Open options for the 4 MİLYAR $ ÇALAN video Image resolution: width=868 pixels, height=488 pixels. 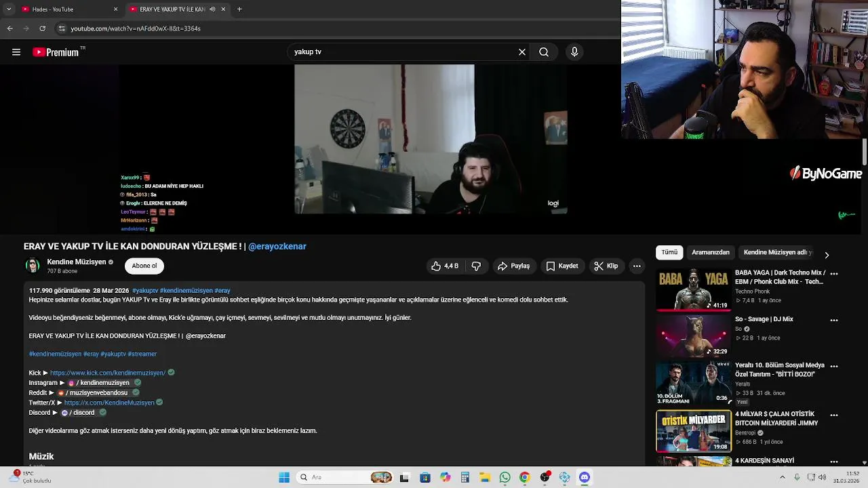pyautogui.click(x=834, y=415)
